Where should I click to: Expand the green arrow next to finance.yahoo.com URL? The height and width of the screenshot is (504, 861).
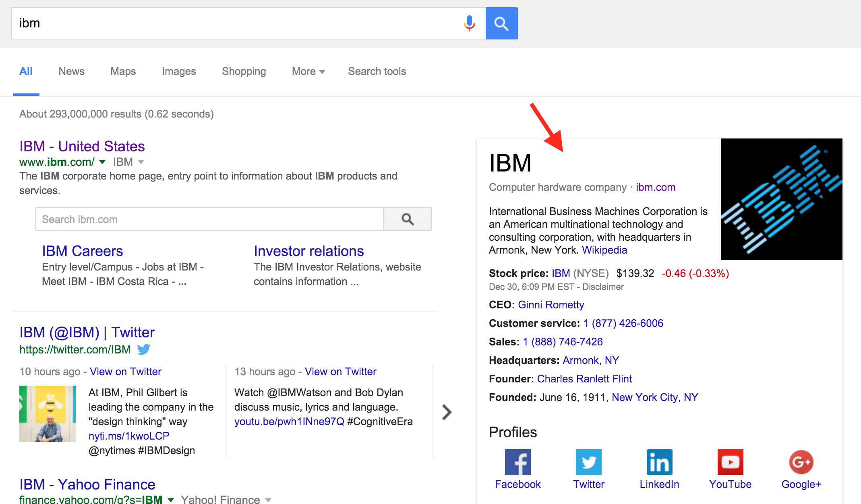point(171,500)
